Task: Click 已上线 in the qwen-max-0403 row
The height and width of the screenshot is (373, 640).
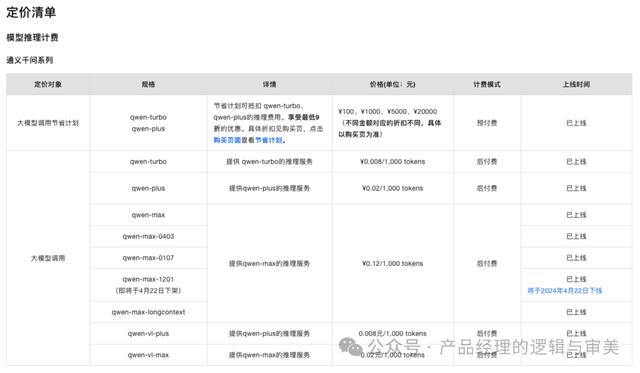Action: click(x=576, y=236)
